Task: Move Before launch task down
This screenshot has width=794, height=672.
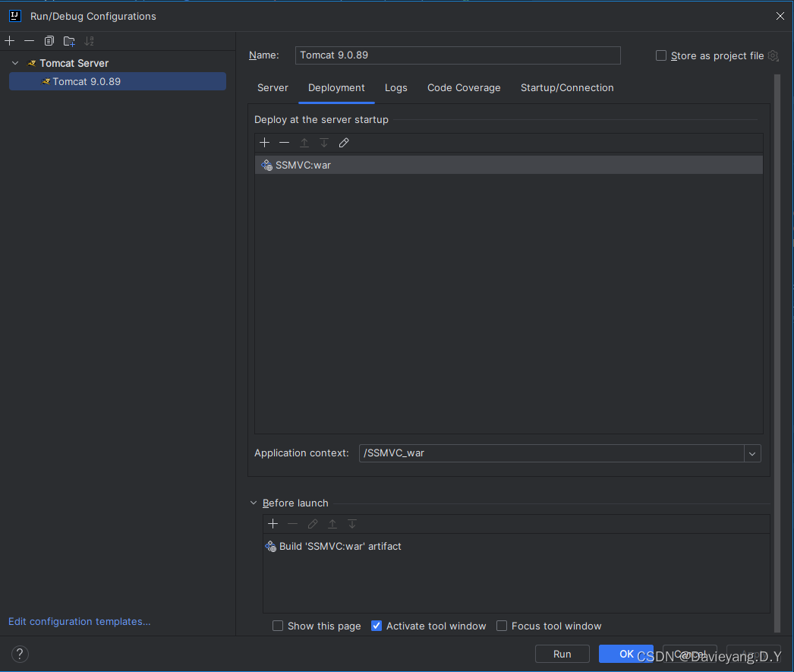Action: [x=352, y=524]
